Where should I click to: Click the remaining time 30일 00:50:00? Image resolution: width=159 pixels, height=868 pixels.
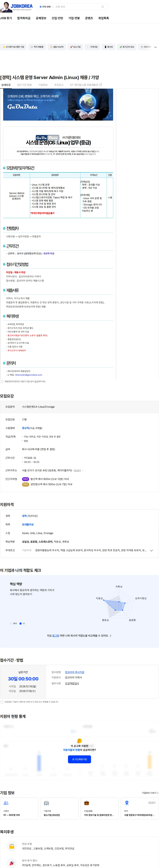(x=23, y=679)
